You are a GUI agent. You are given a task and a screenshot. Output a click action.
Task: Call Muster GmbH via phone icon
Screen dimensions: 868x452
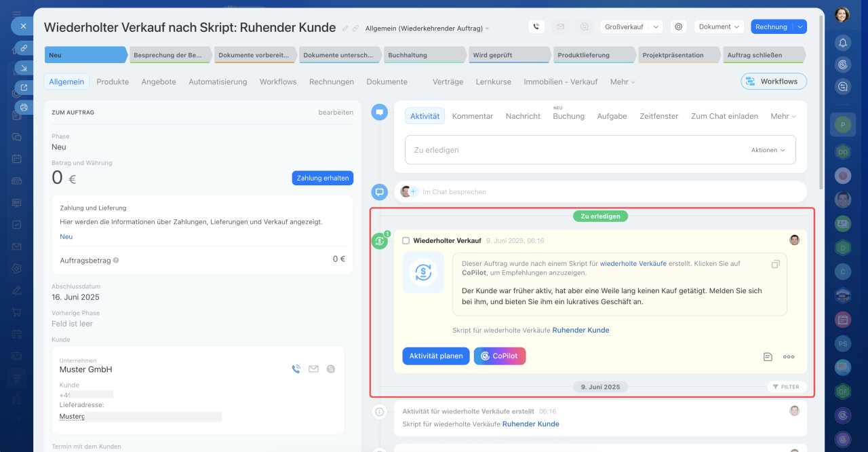[x=296, y=369]
